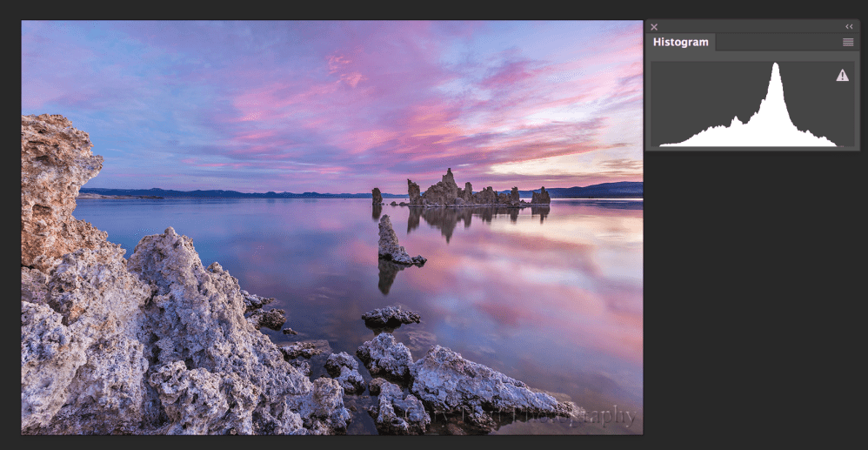
Task: Click the Histogram panel's top title bar
Action: click(748, 27)
